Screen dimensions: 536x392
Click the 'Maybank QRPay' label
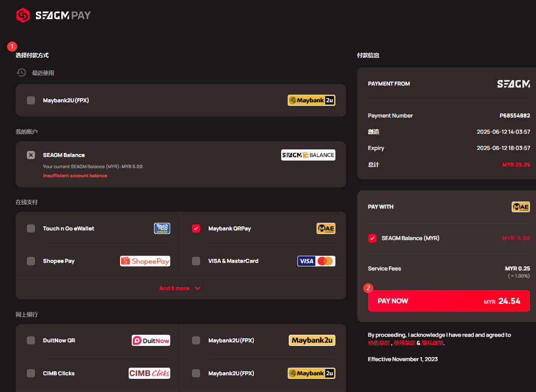tap(229, 228)
